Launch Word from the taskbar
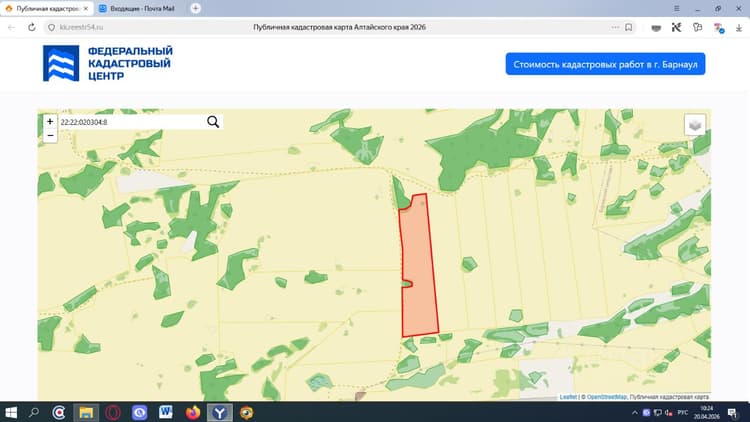 point(165,412)
